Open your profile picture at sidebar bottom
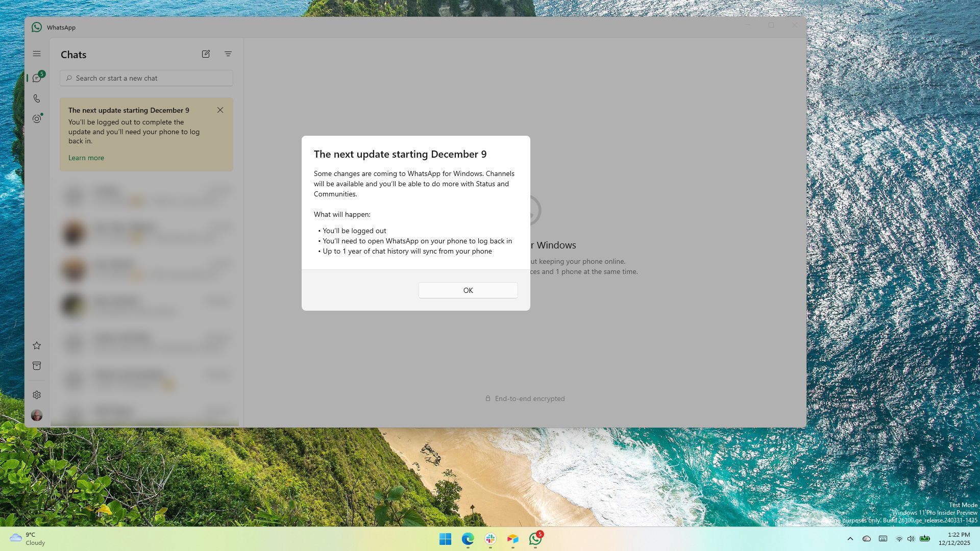This screenshot has height=551, width=980. (x=36, y=415)
